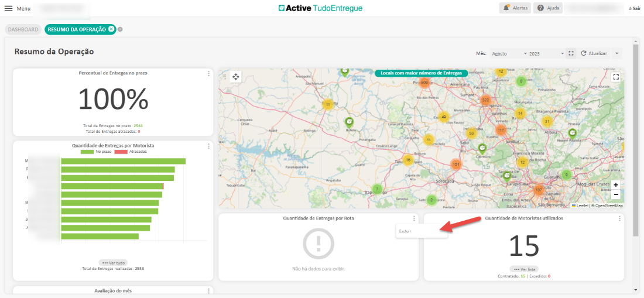Click 'Ver lista' under motoristas count
The width and height of the screenshot is (644, 298).
coord(523,269)
